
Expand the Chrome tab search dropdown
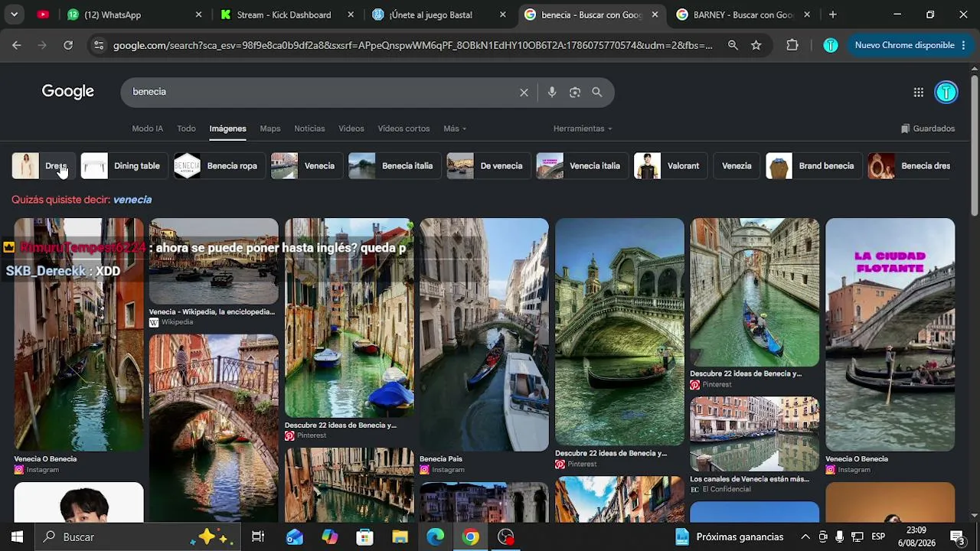click(x=14, y=15)
